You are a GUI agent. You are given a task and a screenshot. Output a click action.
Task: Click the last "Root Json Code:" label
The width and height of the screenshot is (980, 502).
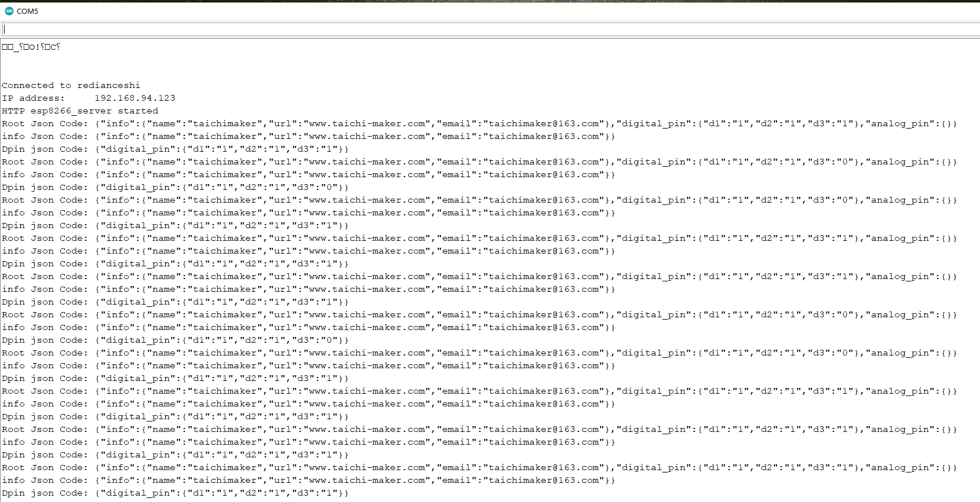pyautogui.click(x=45, y=468)
